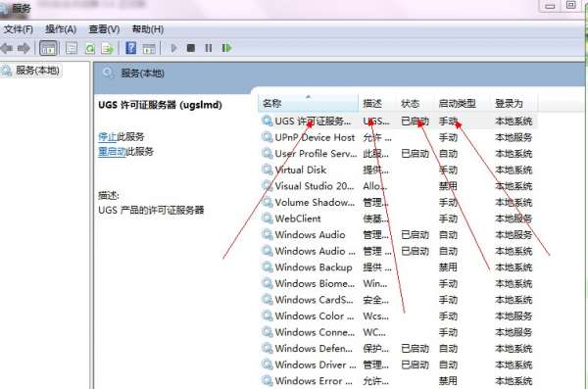The height and width of the screenshot is (389, 588).
Task: Click the Virtual Disk name text
Action: [x=301, y=170]
